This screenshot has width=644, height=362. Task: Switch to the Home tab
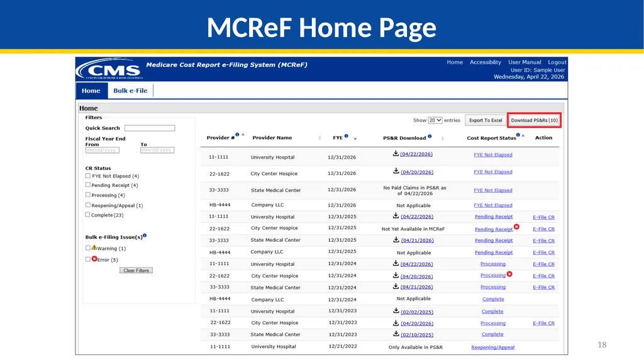tap(91, 91)
